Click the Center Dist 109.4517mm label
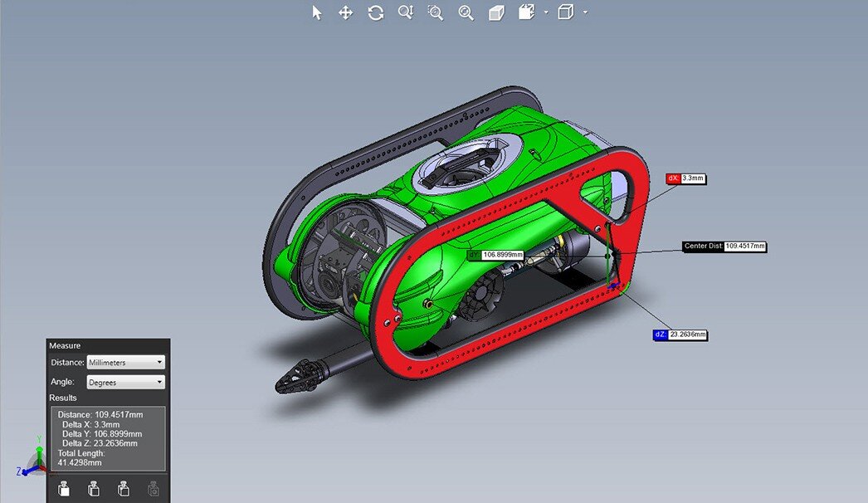 coord(724,247)
